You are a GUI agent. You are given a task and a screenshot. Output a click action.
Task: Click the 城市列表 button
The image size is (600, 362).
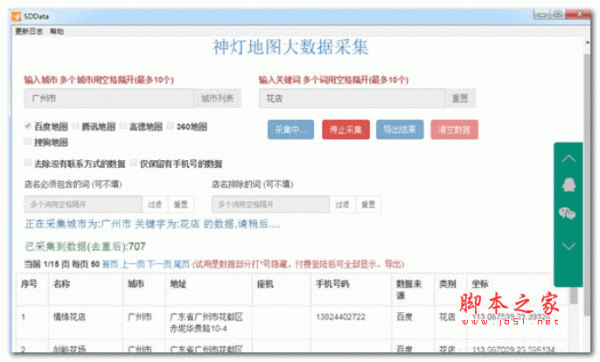(x=218, y=98)
